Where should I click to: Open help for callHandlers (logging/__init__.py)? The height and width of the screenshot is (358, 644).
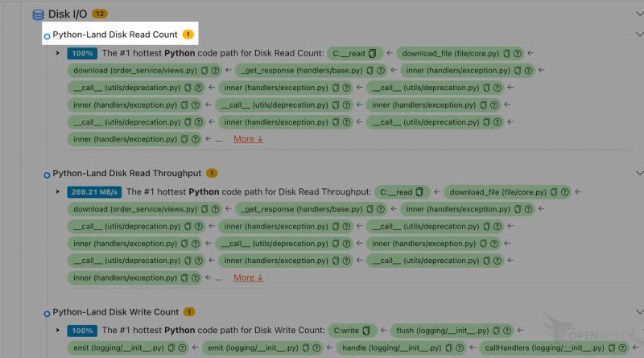pyautogui.click(x=622, y=348)
